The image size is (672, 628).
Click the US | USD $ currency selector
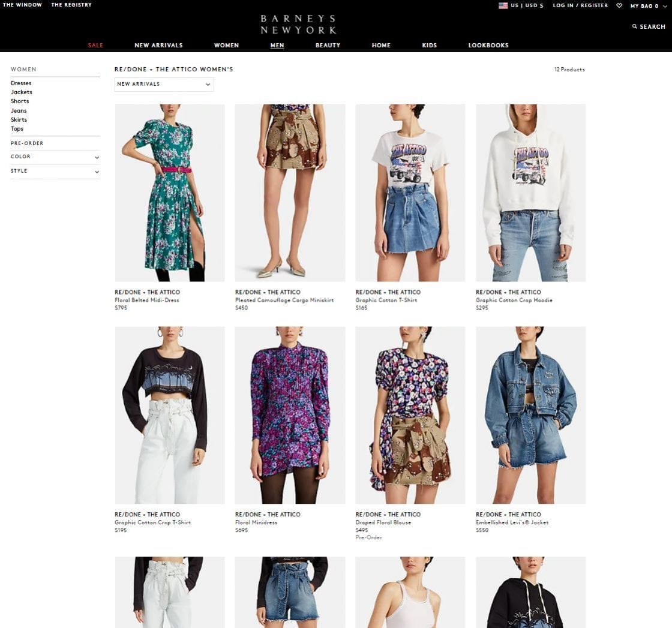click(527, 5)
